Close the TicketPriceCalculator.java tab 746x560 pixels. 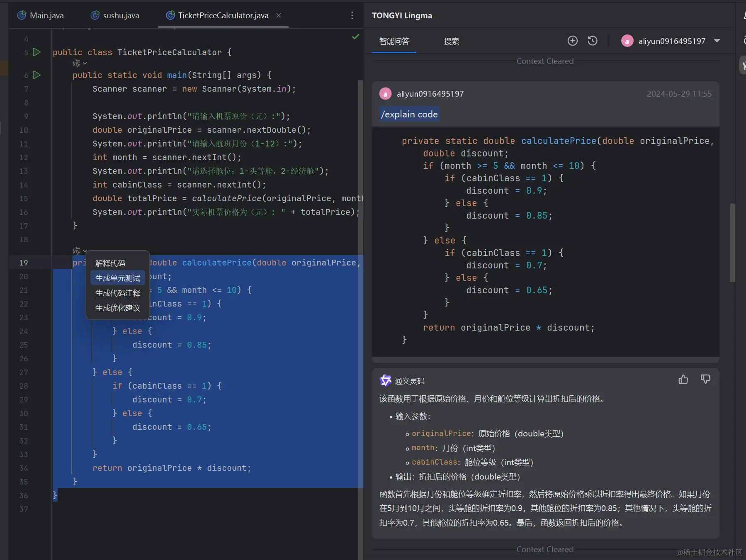coord(279,15)
